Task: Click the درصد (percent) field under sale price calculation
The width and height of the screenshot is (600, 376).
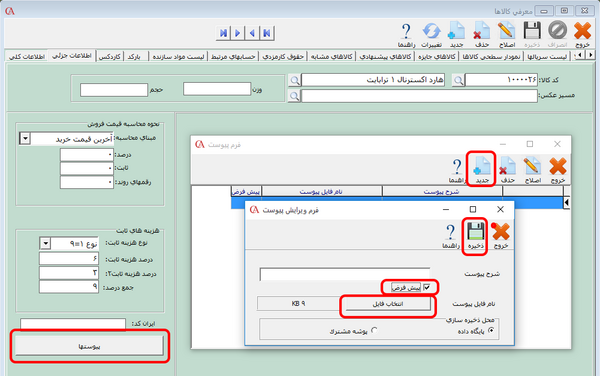Action: coord(87,155)
